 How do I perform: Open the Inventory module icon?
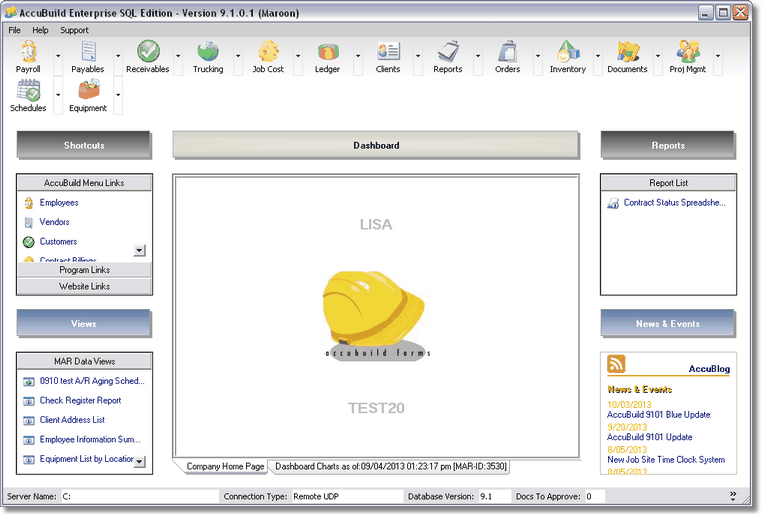(568, 52)
